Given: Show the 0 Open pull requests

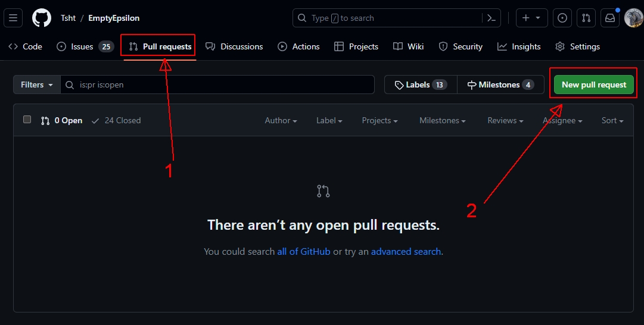Looking at the screenshot, I should pos(61,121).
